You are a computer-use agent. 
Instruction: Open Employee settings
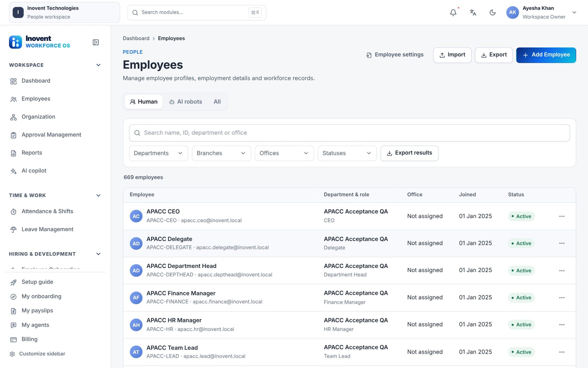(395, 55)
